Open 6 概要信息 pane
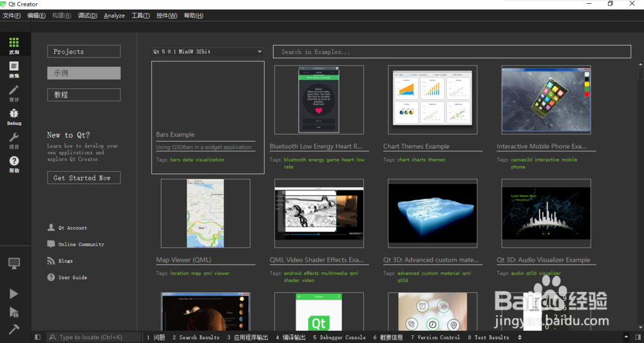Screen dimensions: 644x343 pos(388,337)
